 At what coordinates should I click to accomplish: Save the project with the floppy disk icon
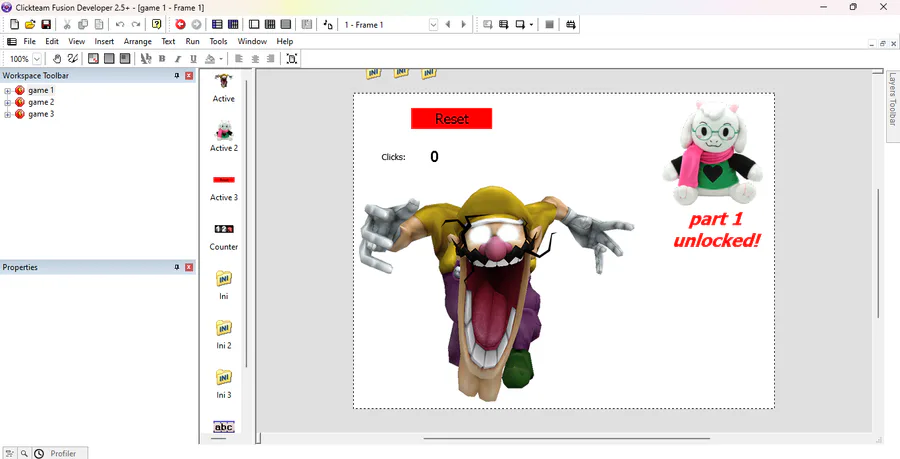click(x=46, y=25)
